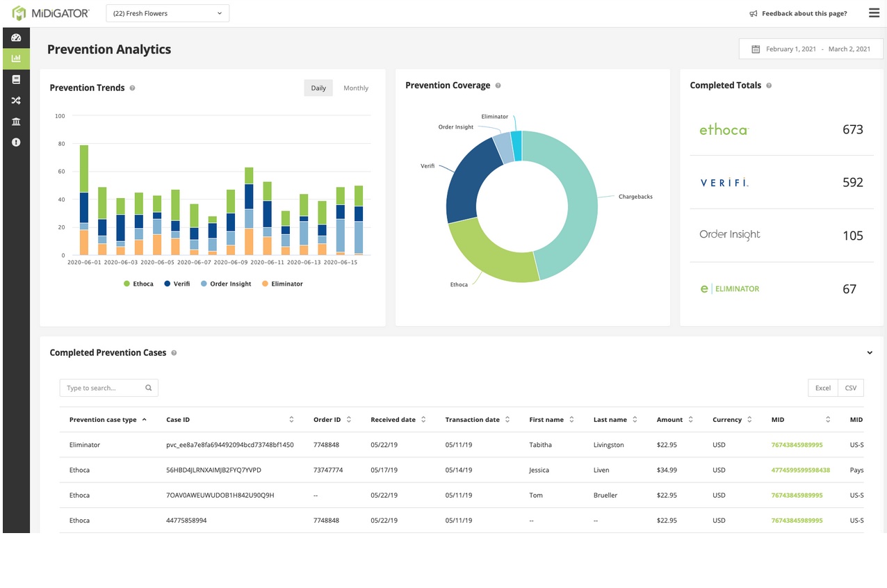Toggle Ethoca series in chart legend
The width and height of the screenshot is (887, 588).
tap(138, 284)
